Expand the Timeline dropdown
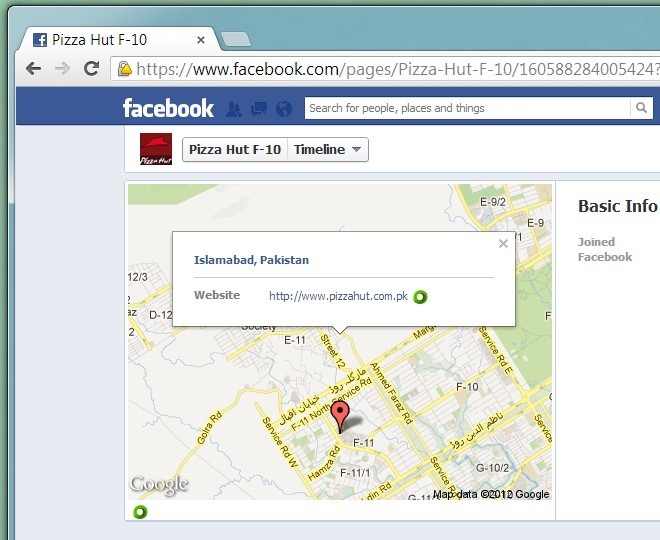 point(327,149)
